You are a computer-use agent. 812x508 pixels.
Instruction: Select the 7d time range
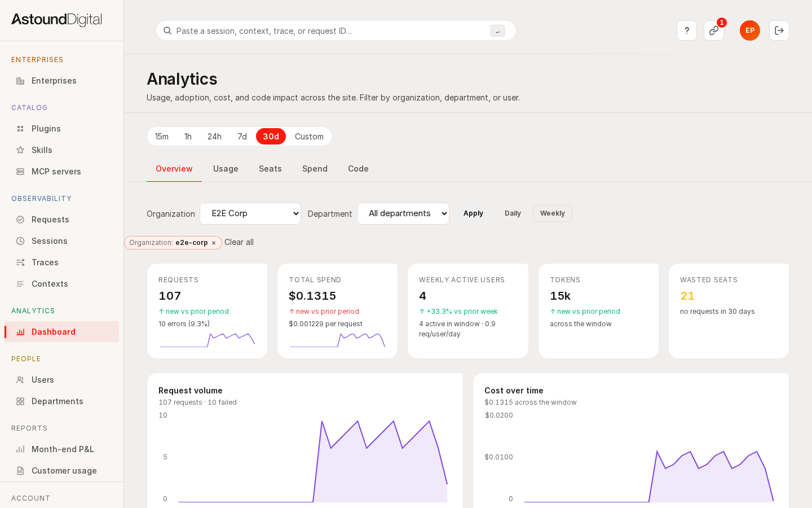242,137
